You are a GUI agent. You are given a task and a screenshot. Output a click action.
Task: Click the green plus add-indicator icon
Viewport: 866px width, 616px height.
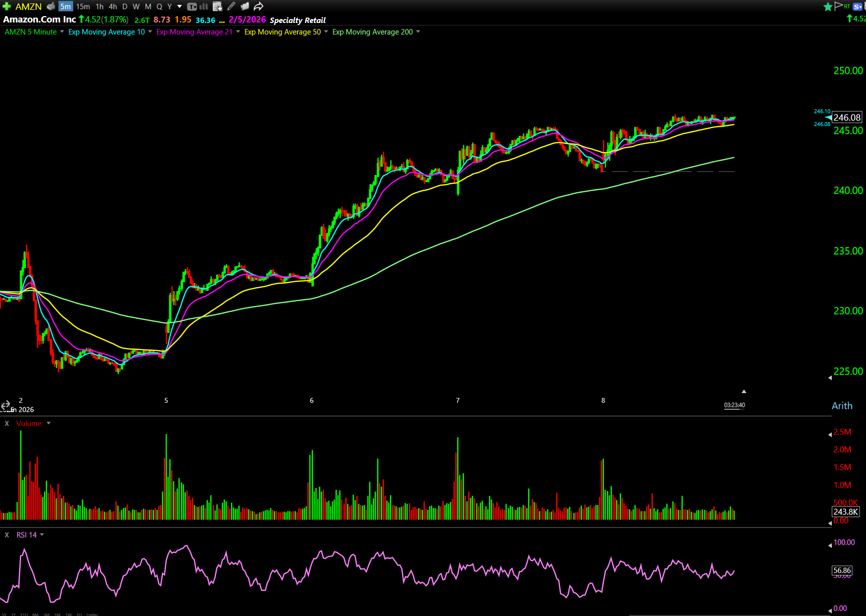coord(6,6)
